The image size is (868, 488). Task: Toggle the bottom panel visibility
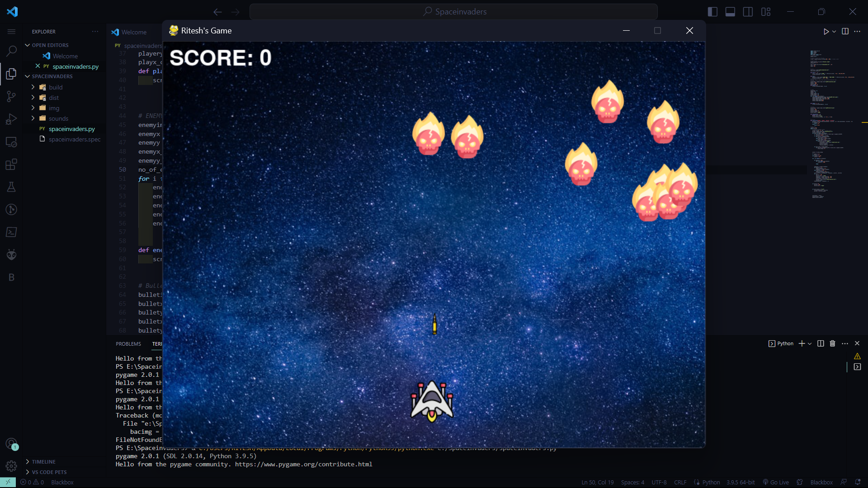click(730, 11)
